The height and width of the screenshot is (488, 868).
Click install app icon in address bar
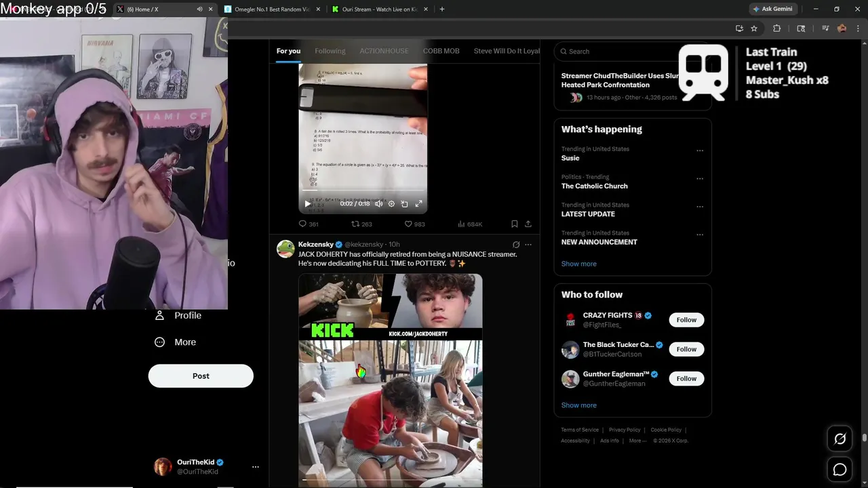click(739, 28)
